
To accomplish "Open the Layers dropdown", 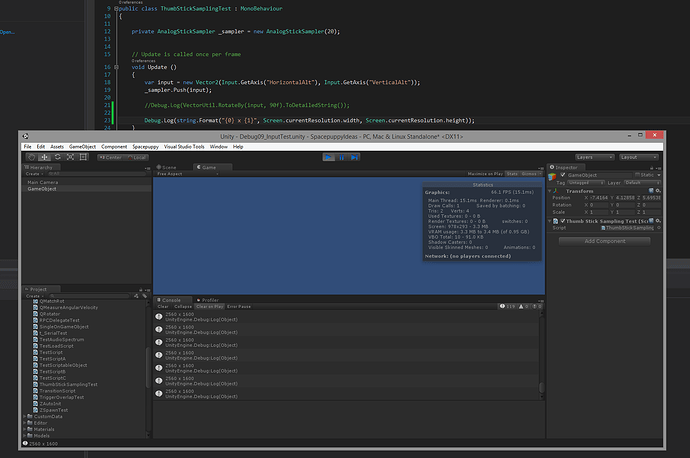I will pyautogui.click(x=594, y=157).
